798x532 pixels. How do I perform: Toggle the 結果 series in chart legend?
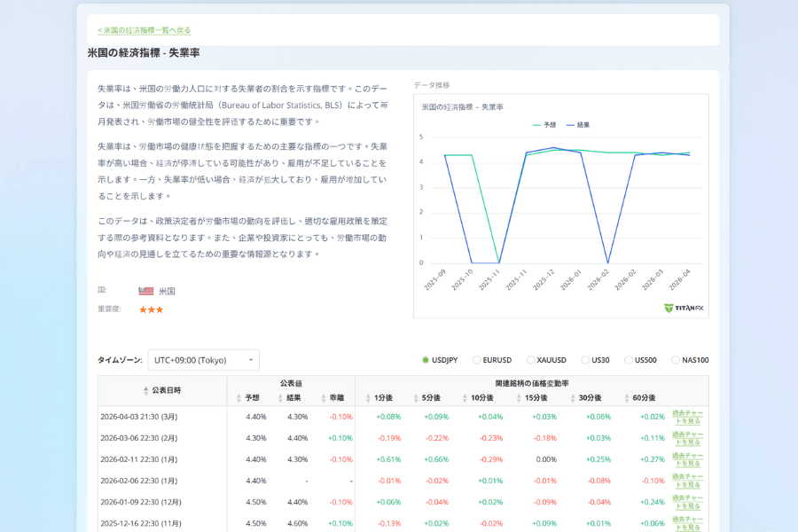click(577, 125)
